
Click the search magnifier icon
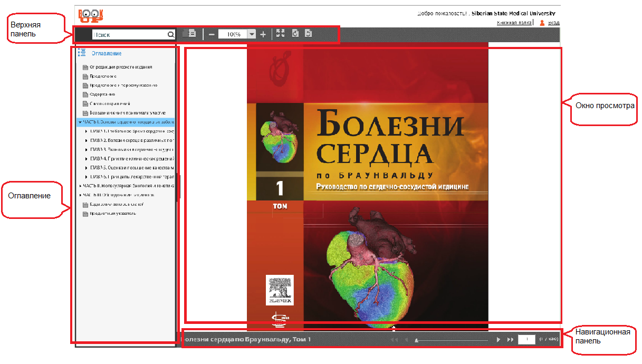[x=170, y=34]
